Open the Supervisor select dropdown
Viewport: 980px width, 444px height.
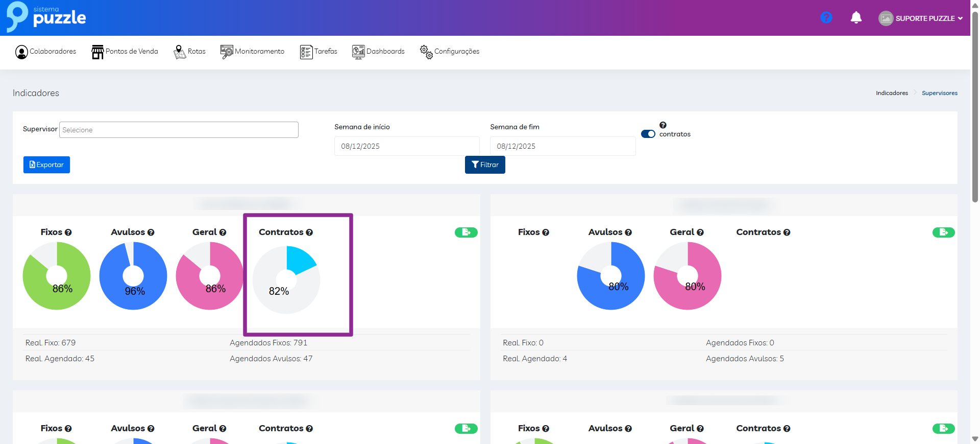point(179,130)
